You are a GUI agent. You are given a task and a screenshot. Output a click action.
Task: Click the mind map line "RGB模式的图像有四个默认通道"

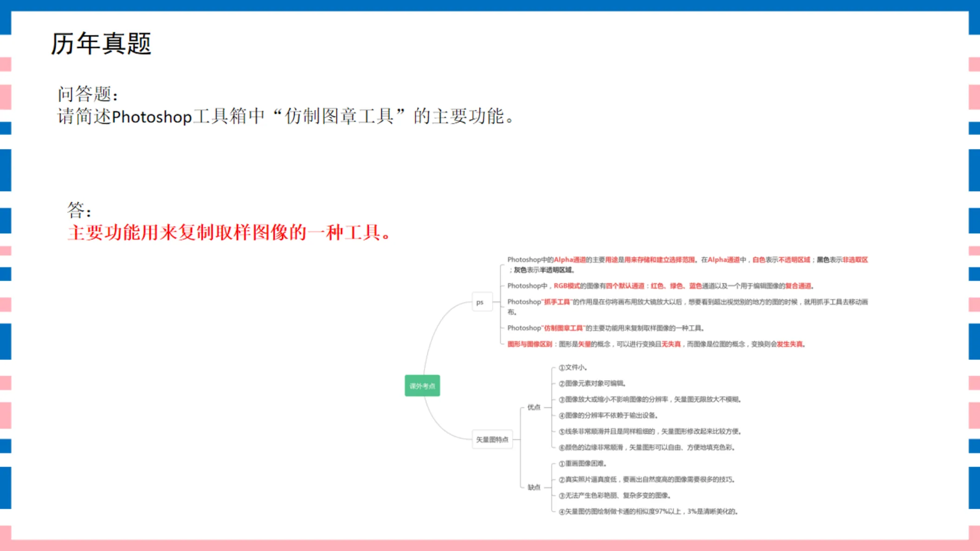(661, 286)
